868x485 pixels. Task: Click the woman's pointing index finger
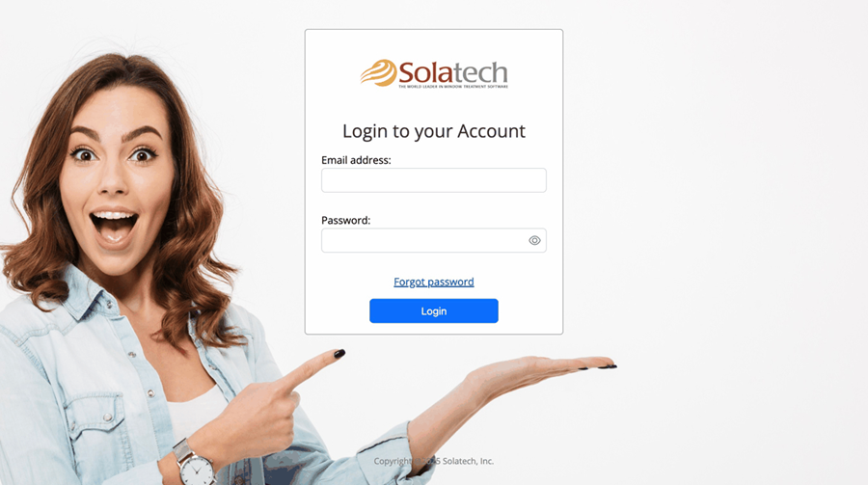pyautogui.click(x=312, y=366)
